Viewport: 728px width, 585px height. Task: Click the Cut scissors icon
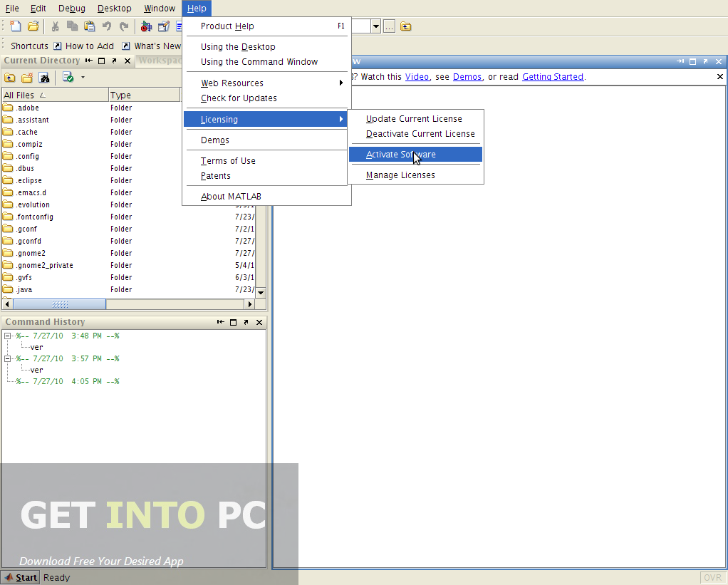(x=56, y=26)
